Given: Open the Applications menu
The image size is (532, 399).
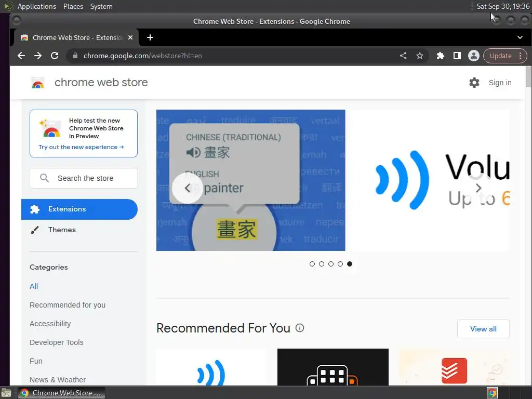Looking at the screenshot, I should (37, 6).
